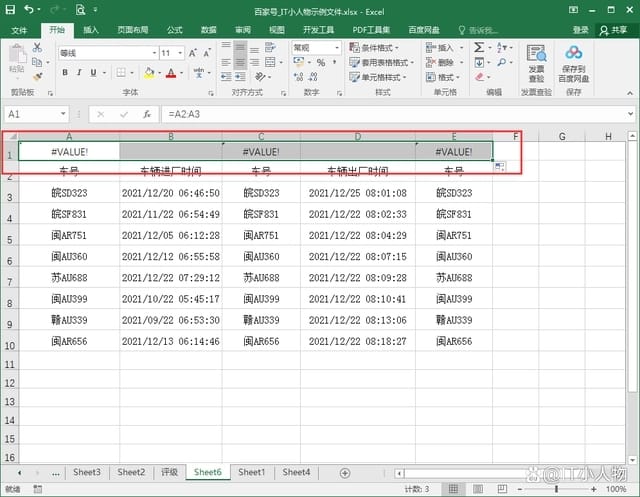Image resolution: width=640 pixels, height=497 pixels.
Task: Toggle Italic formatting
Action: (79, 73)
